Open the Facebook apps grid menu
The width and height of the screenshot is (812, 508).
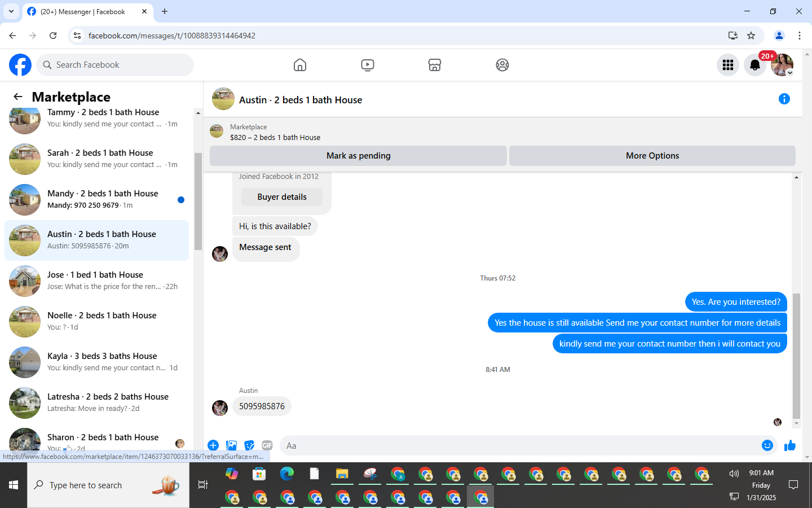click(x=728, y=65)
